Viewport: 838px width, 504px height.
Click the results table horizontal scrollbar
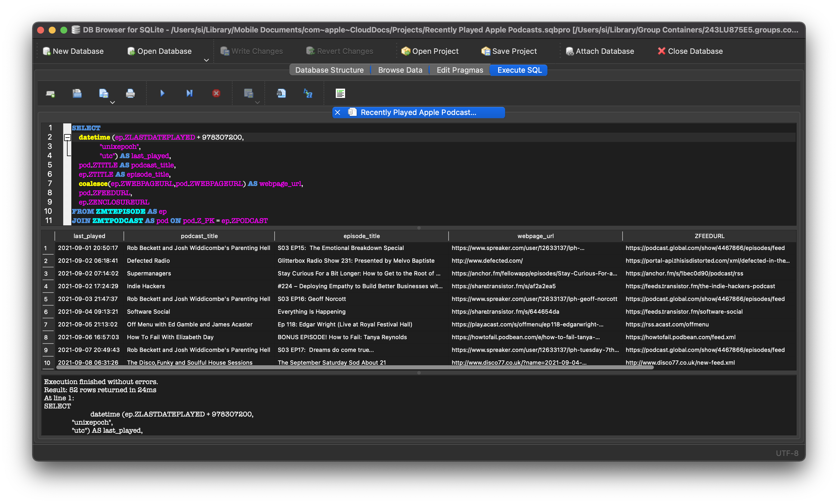355,368
